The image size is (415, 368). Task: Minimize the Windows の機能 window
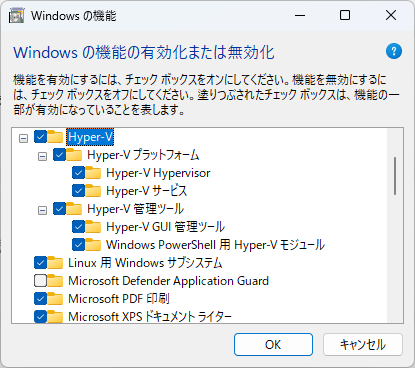pyautogui.click(x=300, y=15)
